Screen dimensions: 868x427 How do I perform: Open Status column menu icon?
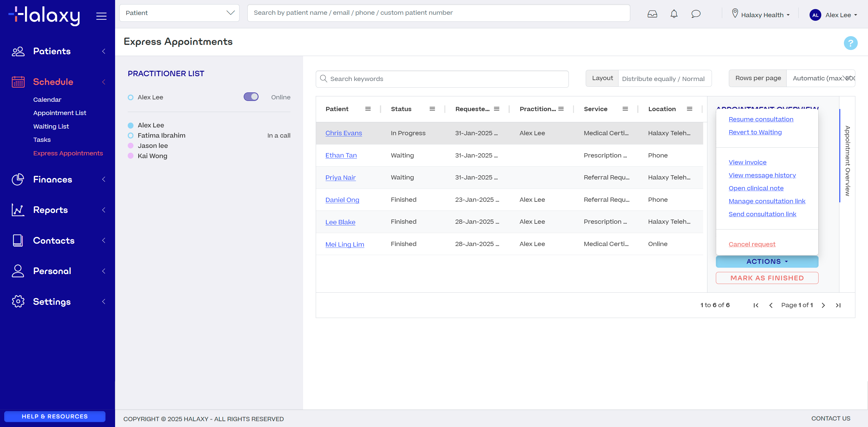432,109
